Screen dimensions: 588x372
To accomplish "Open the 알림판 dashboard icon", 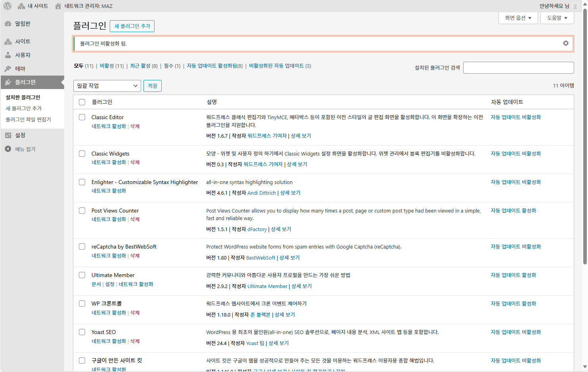I will [8, 24].
